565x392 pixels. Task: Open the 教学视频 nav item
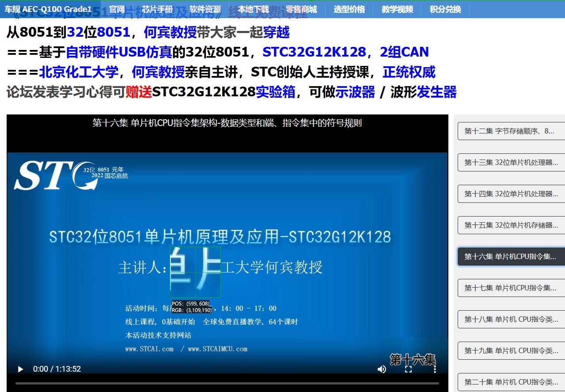tap(397, 9)
